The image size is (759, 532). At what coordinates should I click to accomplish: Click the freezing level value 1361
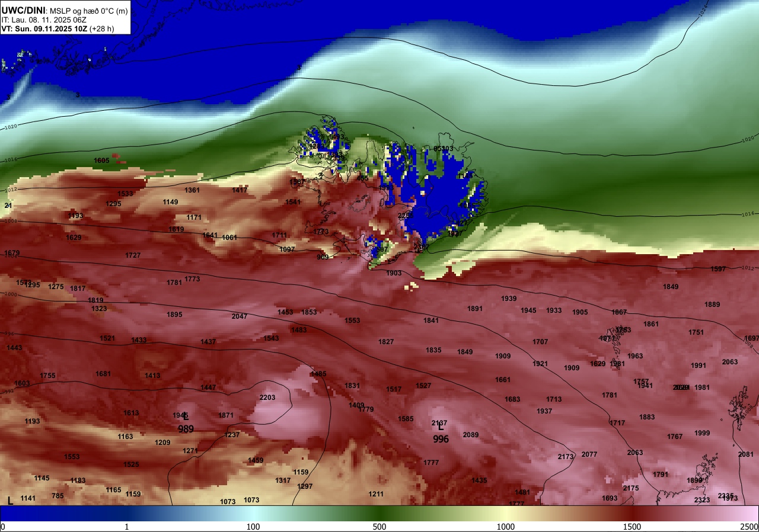[x=192, y=190]
